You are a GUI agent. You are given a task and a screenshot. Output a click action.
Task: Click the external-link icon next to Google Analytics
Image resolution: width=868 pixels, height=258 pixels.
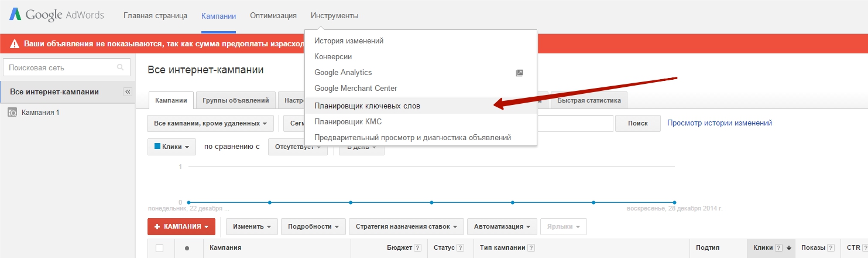point(519,73)
